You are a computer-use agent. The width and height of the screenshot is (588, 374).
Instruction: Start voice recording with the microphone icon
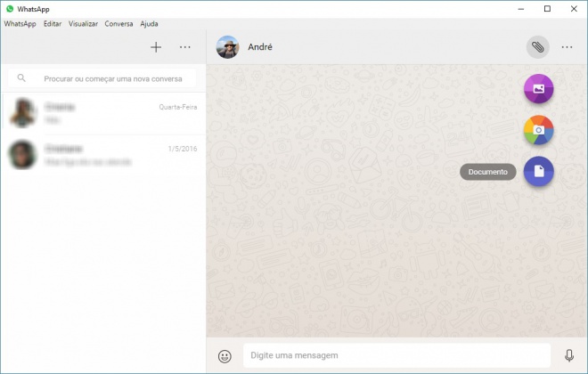[569, 355]
